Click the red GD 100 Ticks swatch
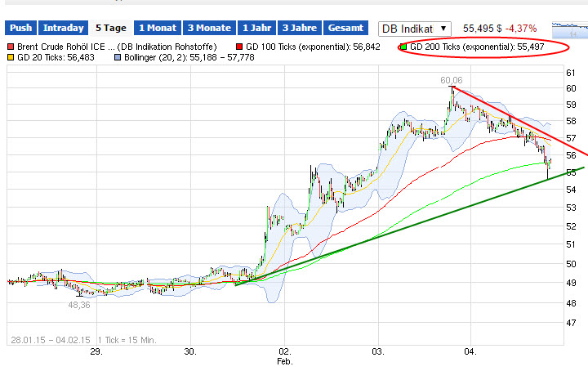The image size is (588, 371). tap(239, 47)
